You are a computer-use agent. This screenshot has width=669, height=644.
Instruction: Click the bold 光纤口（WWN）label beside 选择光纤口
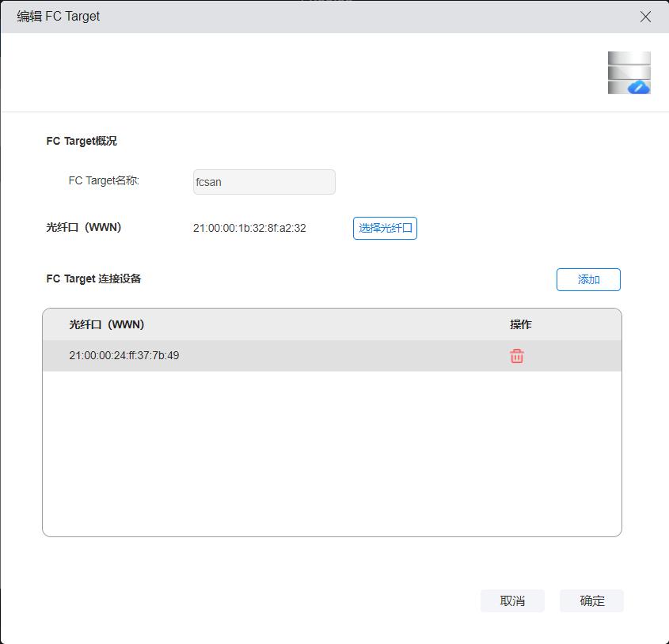click(84, 228)
